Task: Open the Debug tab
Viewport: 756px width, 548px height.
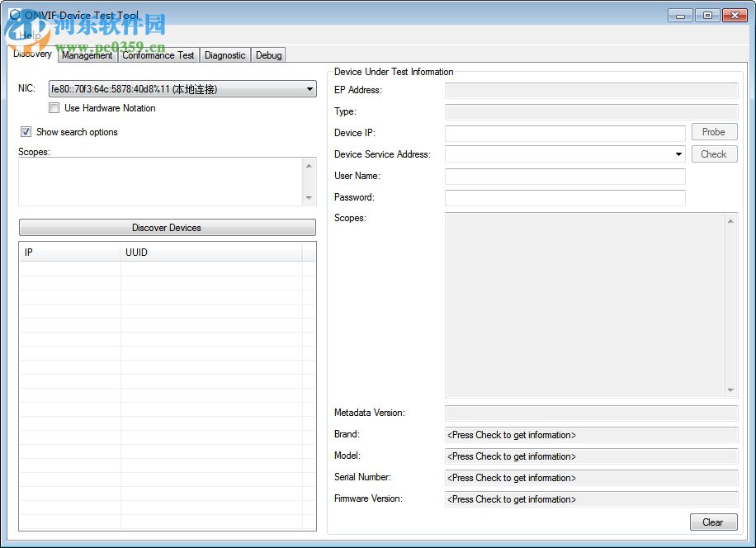Action: click(x=268, y=55)
